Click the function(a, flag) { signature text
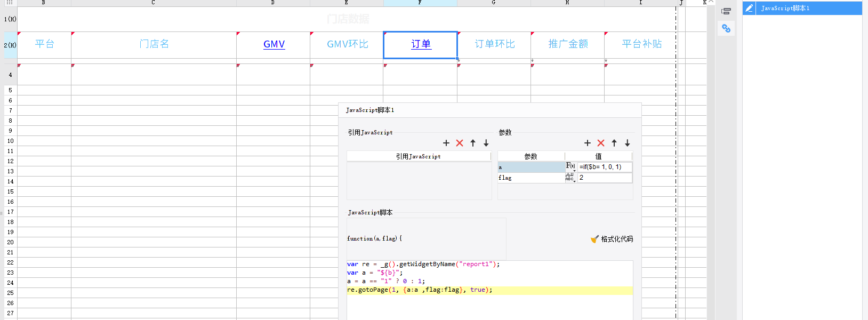This screenshot has height=320, width=868. click(374, 238)
